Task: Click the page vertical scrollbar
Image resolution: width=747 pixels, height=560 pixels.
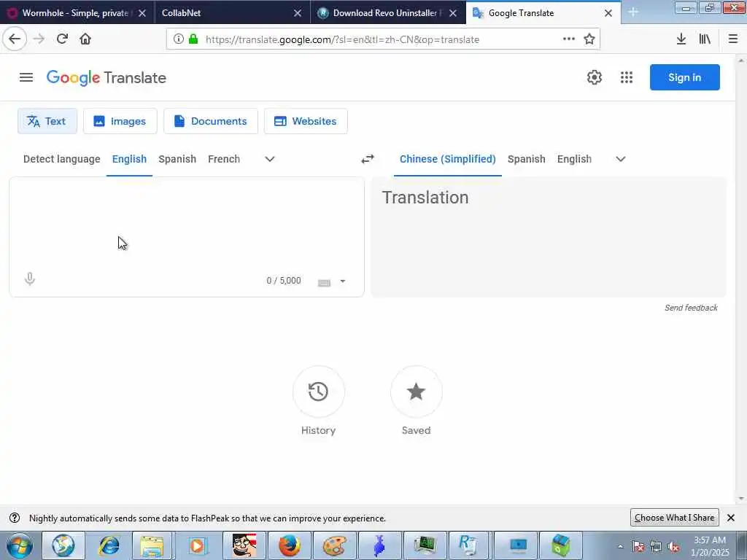Action: point(741,279)
